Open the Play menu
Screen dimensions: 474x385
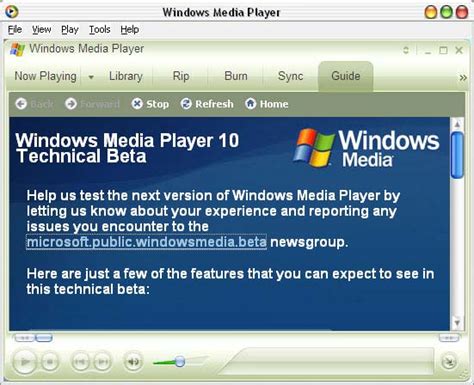point(70,30)
